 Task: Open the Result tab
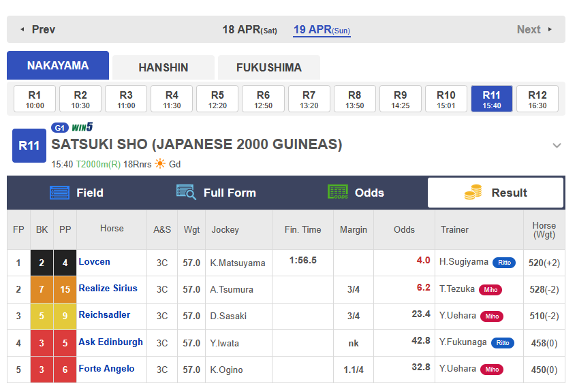pos(495,193)
